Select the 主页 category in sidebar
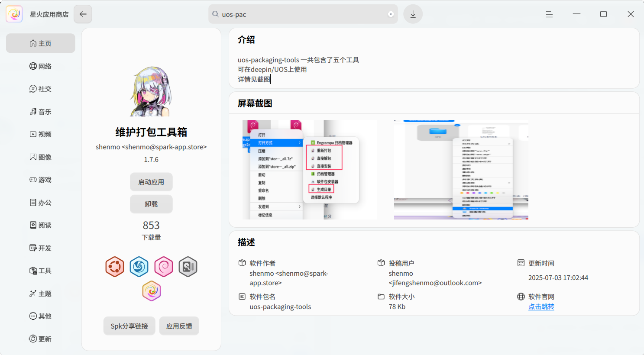The image size is (644, 355). tap(41, 43)
